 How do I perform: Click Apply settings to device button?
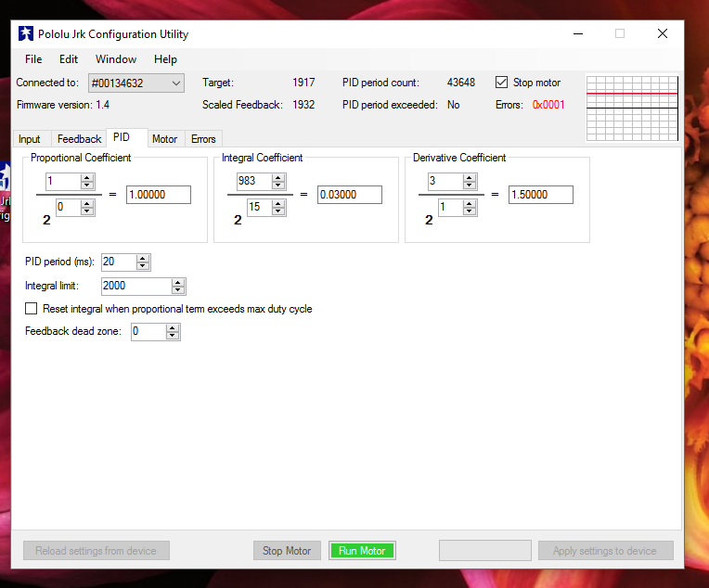click(x=606, y=551)
